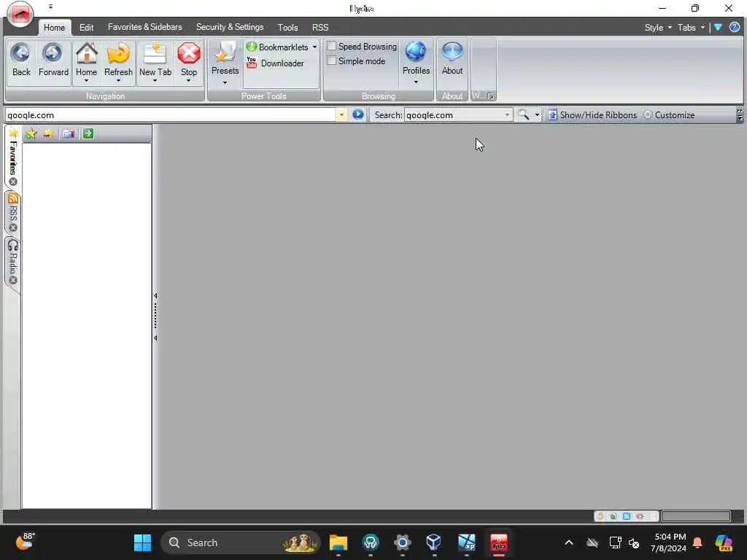The image size is (747, 560).
Task: Select the Favorites vertical sidebar tab
Action: (13, 157)
